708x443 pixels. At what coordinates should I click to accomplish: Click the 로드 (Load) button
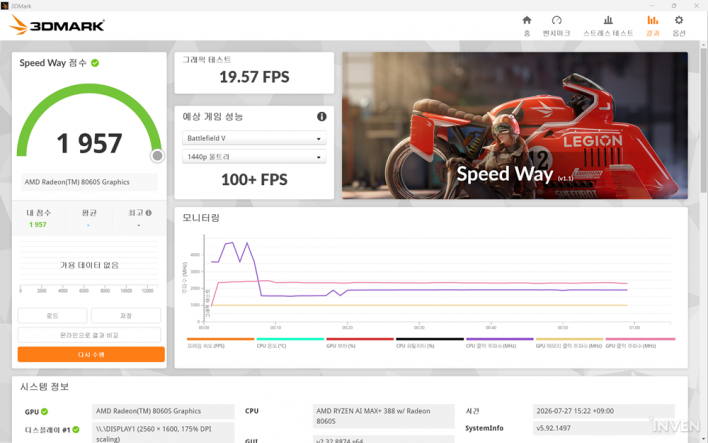click(x=52, y=316)
